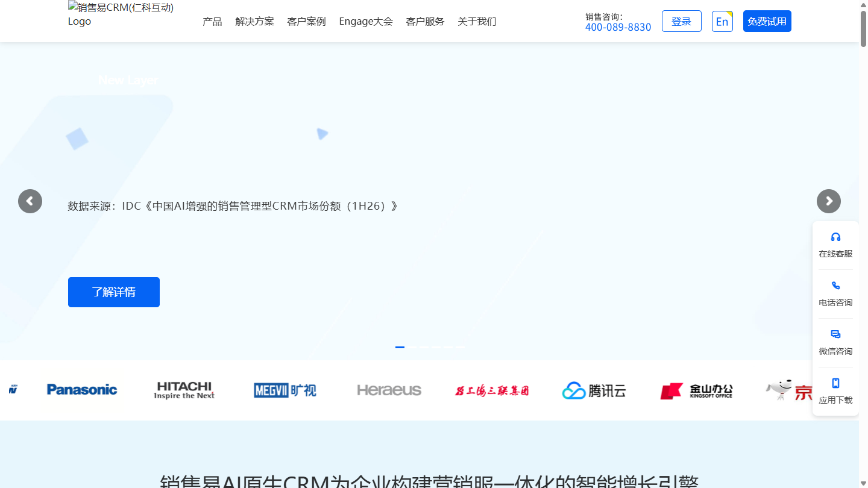Viewport: 868px width, 488px height.
Task: Select 关于我们 in the top nav
Action: tap(477, 22)
